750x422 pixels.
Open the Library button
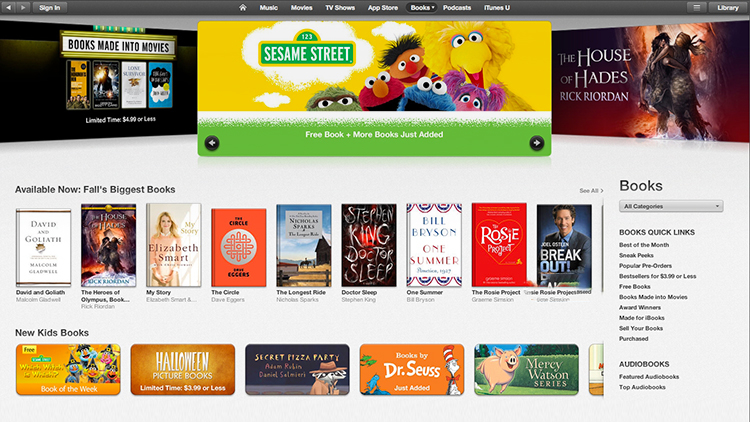pos(728,8)
